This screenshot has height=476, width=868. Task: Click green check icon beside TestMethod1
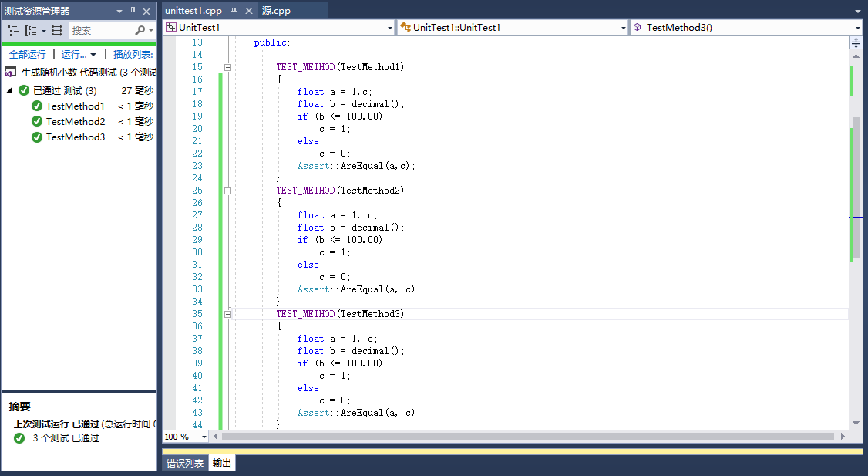[x=37, y=106]
